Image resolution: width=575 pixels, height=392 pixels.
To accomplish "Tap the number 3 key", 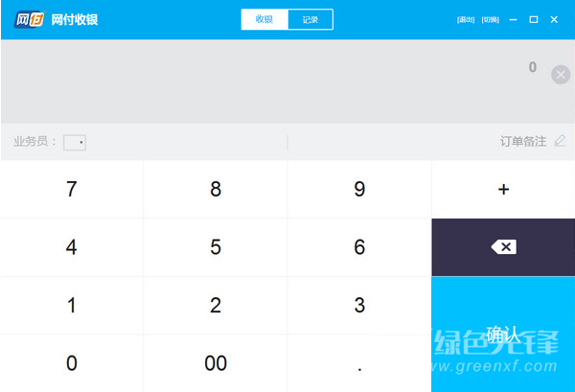I will [359, 305].
